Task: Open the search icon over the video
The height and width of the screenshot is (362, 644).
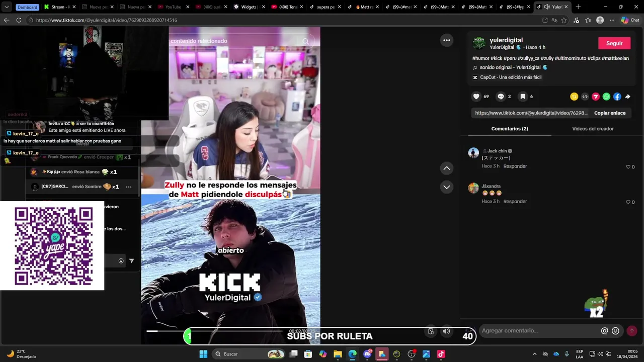Action: coord(305,41)
